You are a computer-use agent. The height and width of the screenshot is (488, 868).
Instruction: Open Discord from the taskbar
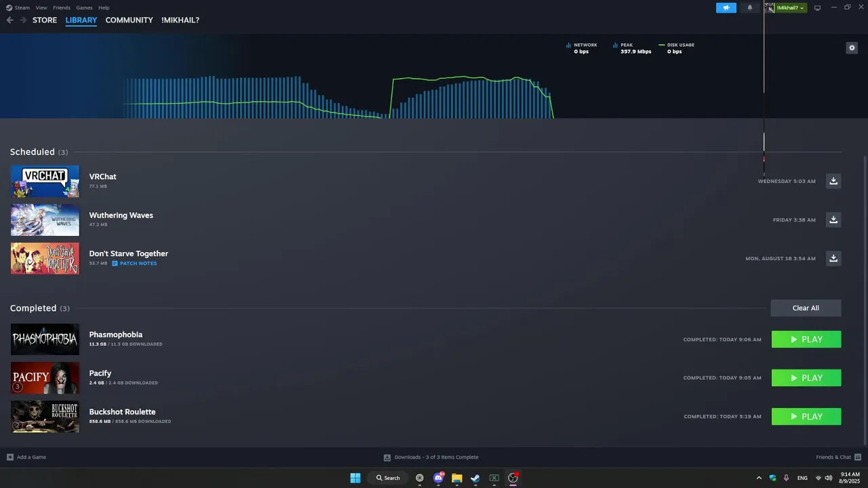tap(439, 478)
